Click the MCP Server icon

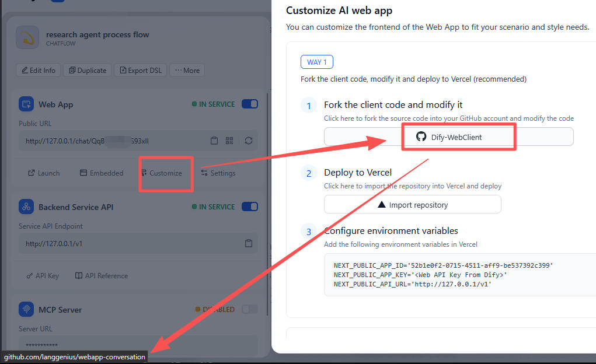[x=26, y=309]
